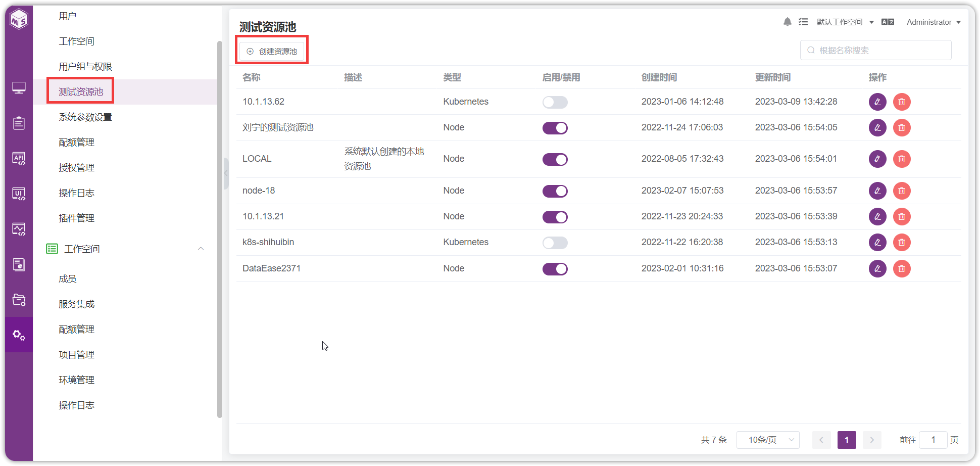Delete the DataEase2371 resource pool
The image size is (980, 466).
[902, 269]
